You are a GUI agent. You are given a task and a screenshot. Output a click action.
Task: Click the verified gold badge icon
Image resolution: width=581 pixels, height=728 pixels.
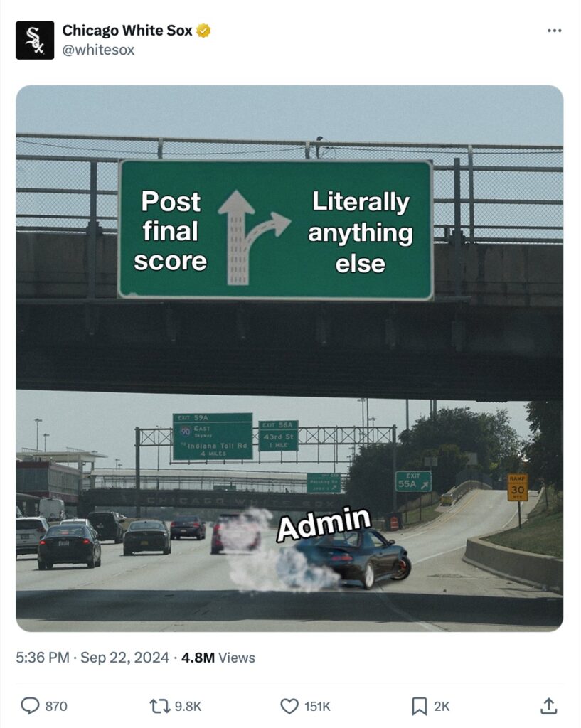pos(204,31)
